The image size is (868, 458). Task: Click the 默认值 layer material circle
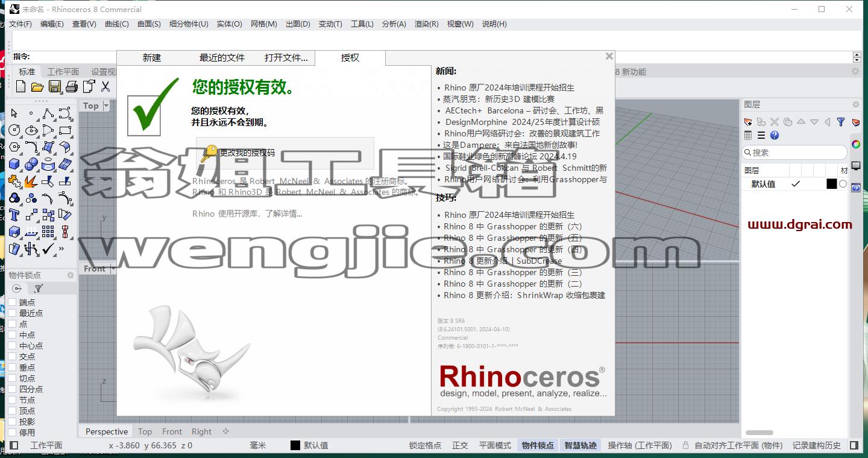[x=843, y=184]
